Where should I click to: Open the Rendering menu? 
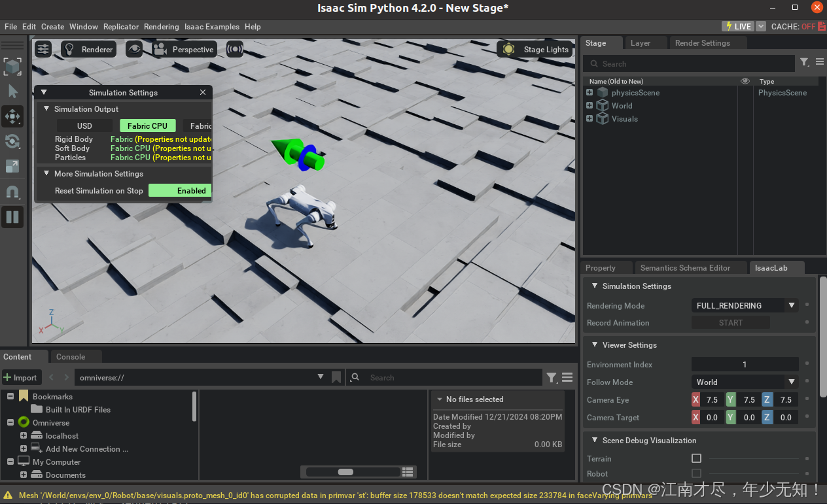(162, 27)
